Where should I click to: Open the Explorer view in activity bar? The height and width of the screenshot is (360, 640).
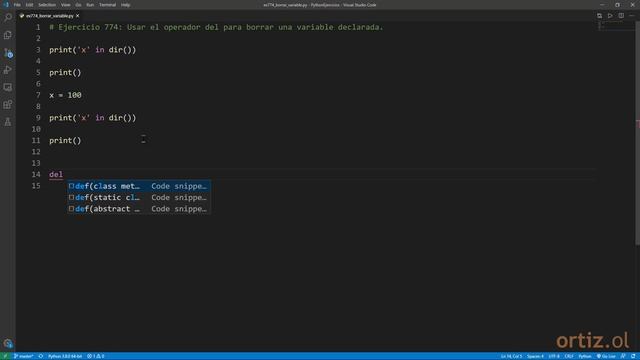coord(8,35)
